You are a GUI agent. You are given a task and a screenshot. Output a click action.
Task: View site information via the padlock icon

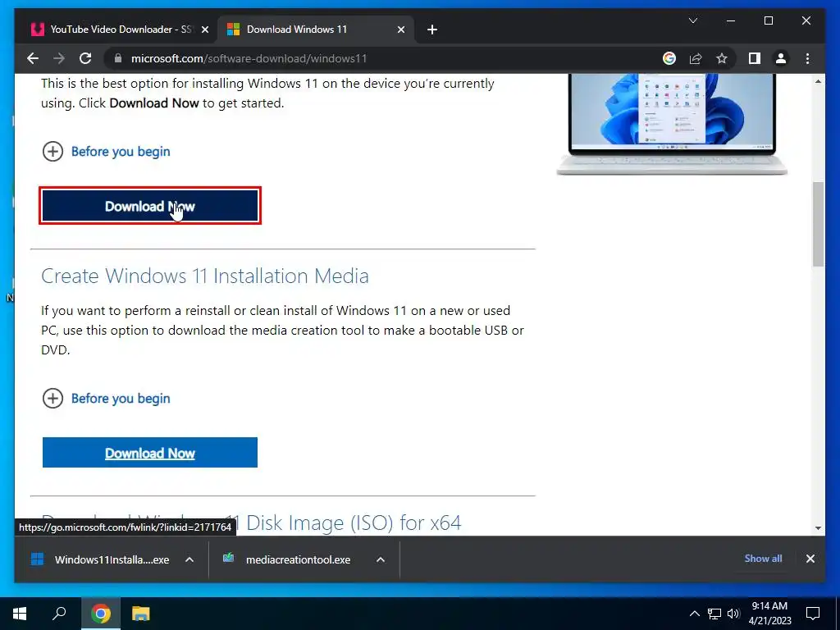tap(118, 58)
